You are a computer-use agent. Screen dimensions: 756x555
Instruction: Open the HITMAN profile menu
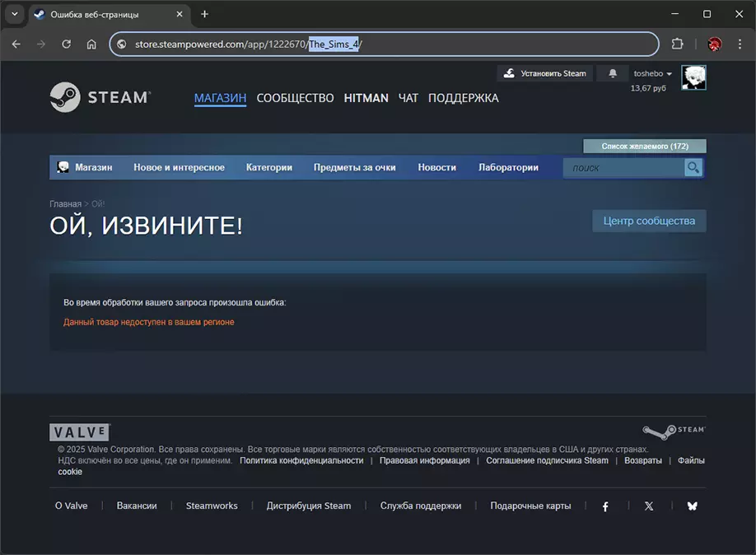point(366,98)
